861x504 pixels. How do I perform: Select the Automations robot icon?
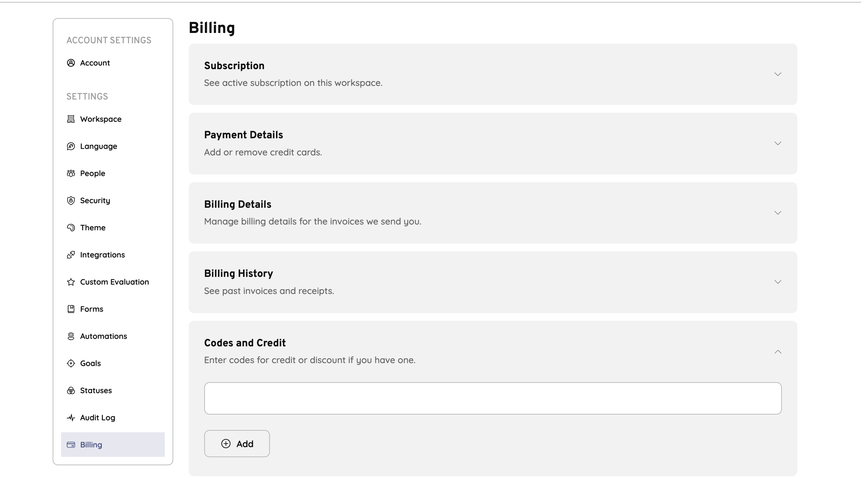click(x=71, y=336)
